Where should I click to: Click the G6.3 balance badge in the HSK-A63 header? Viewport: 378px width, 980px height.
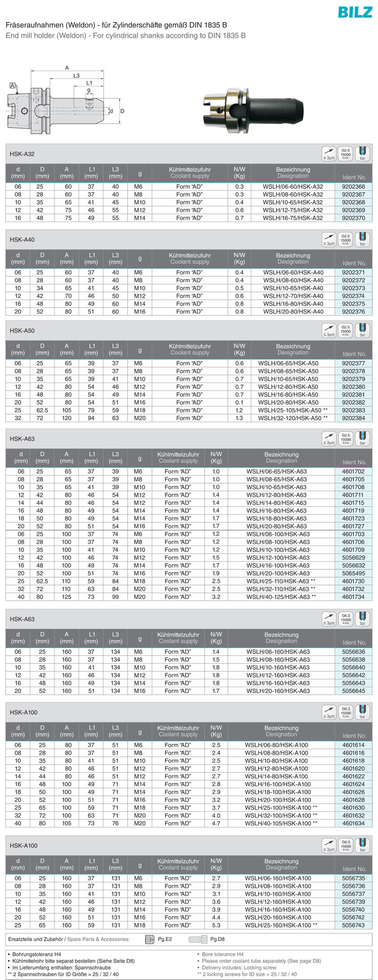pos(346,619)
